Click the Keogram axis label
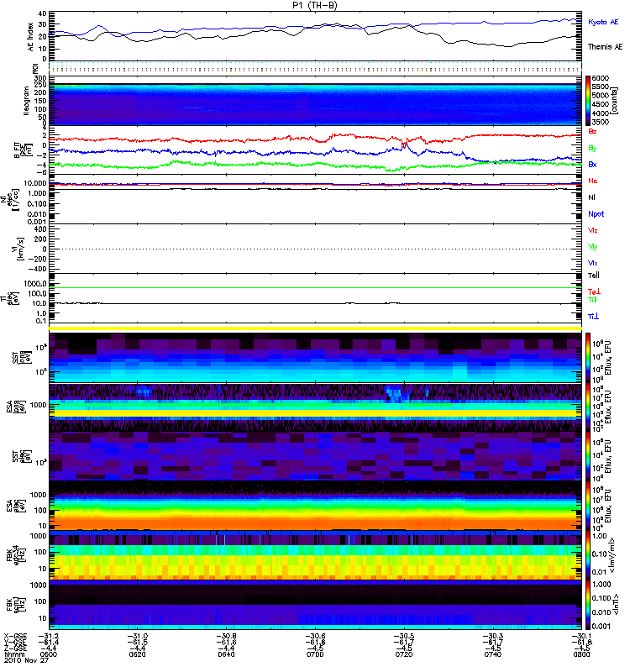630x672 pixels. pos(26,100)
